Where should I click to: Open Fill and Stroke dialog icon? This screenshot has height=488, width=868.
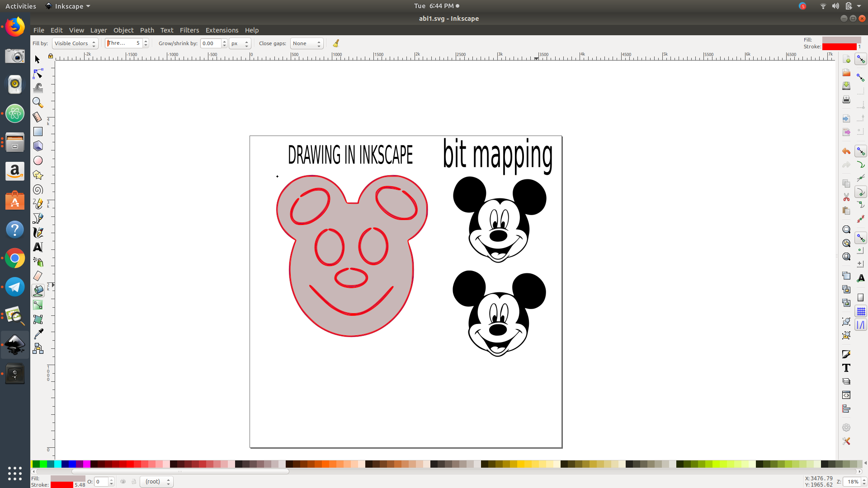(846, 354)
